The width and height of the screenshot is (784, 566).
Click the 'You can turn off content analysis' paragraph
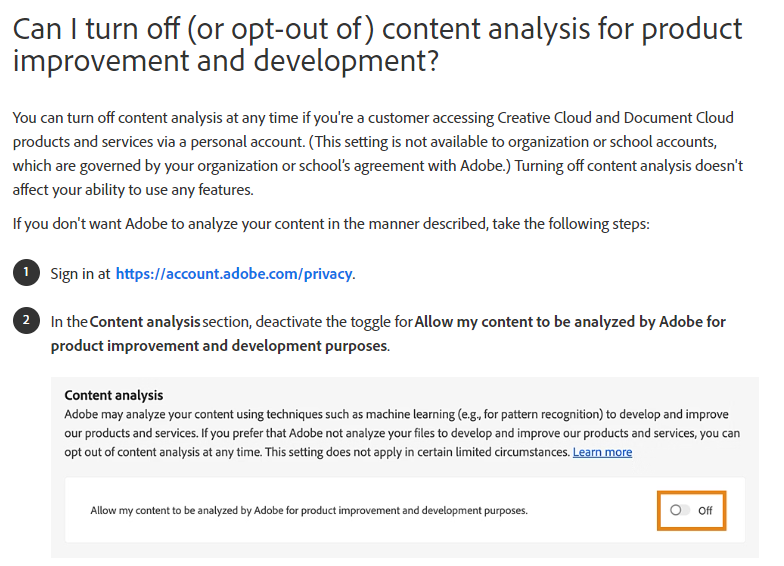pos(378,154)
